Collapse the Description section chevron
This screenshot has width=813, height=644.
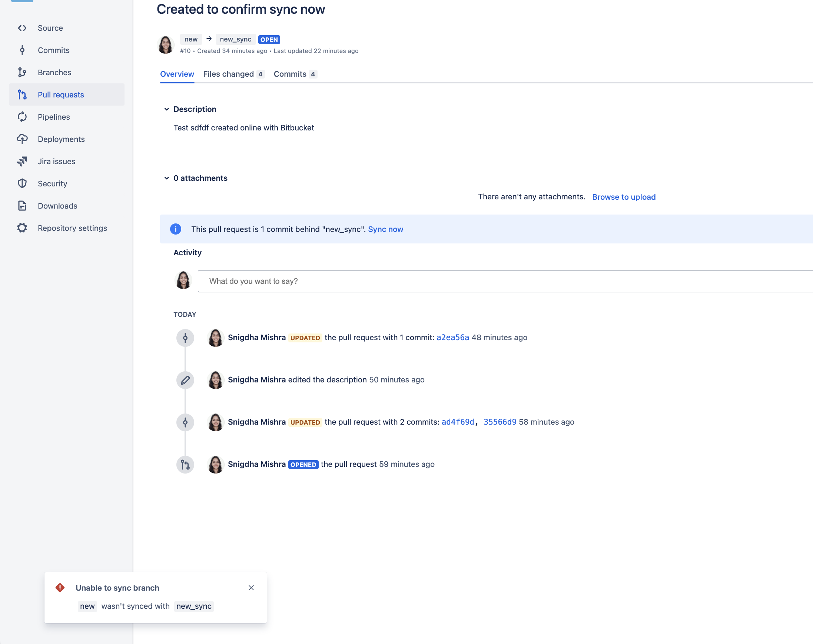click(x=166, y=109)
